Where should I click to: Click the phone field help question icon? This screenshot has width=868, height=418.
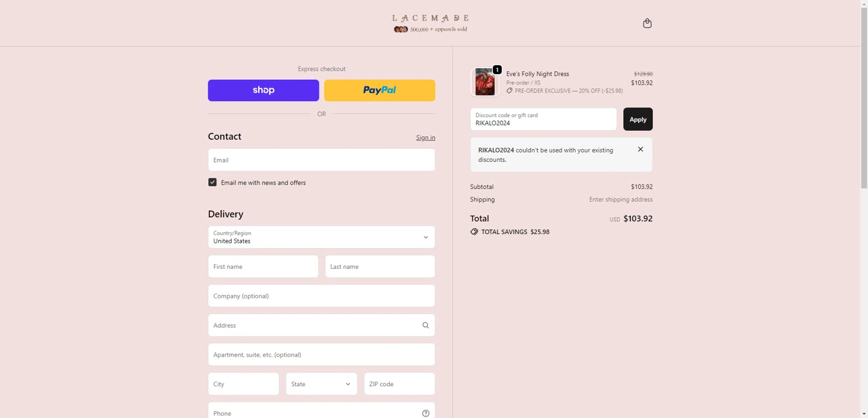(425, 413)
